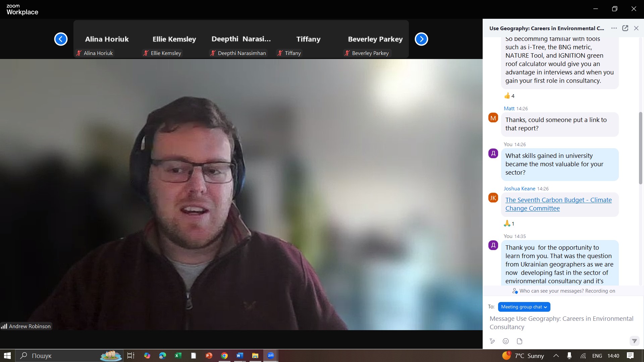Click the Matt sender name in chat
Image resolution: width=644 pixels, height=362 pixels.
pyautogui.click(x=509, y=109)
